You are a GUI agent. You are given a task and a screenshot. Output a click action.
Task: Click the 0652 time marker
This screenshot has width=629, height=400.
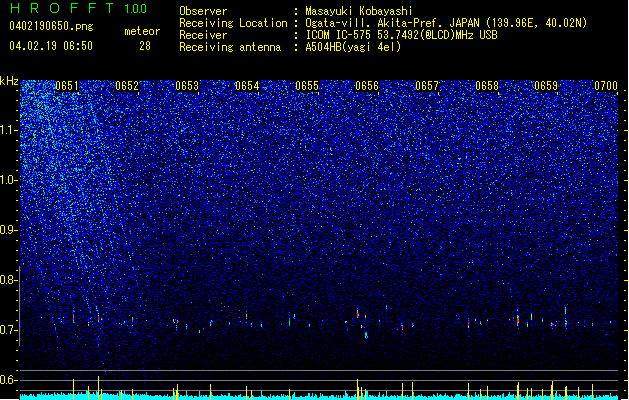[127, 86]
